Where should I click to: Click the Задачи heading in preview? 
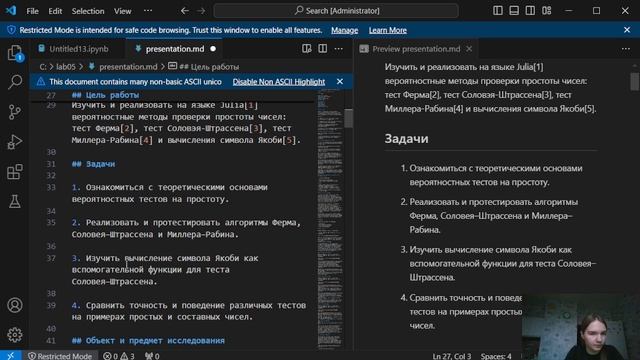pyautogui.click(x=407, y=139)
